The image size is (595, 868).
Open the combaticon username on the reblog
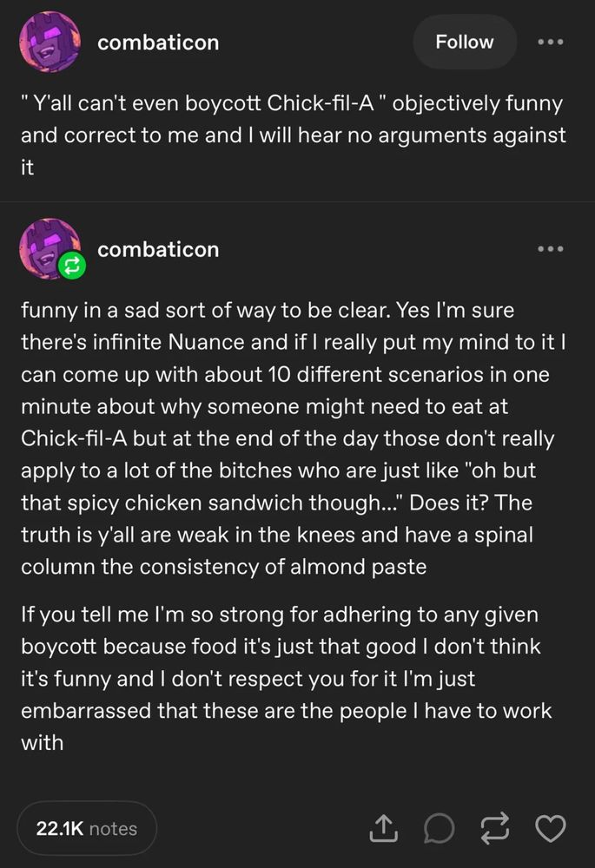pyautogui.click(x=158, y=250)
